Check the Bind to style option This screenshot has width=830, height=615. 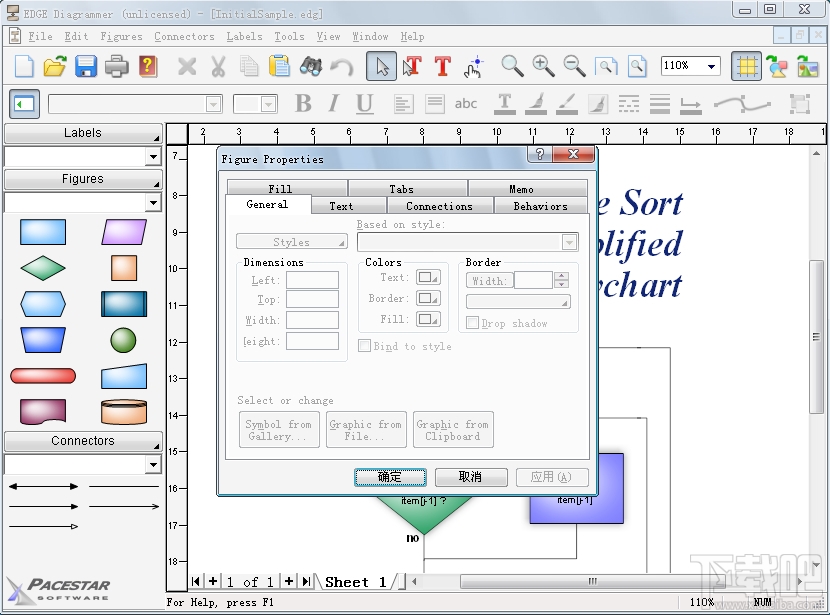(x=365, y=346)
